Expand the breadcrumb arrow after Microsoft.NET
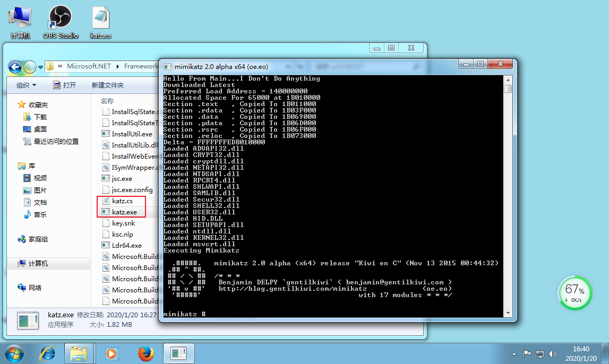Image resolution: width=609 pixels, height=364 pixels. point(118,66)
